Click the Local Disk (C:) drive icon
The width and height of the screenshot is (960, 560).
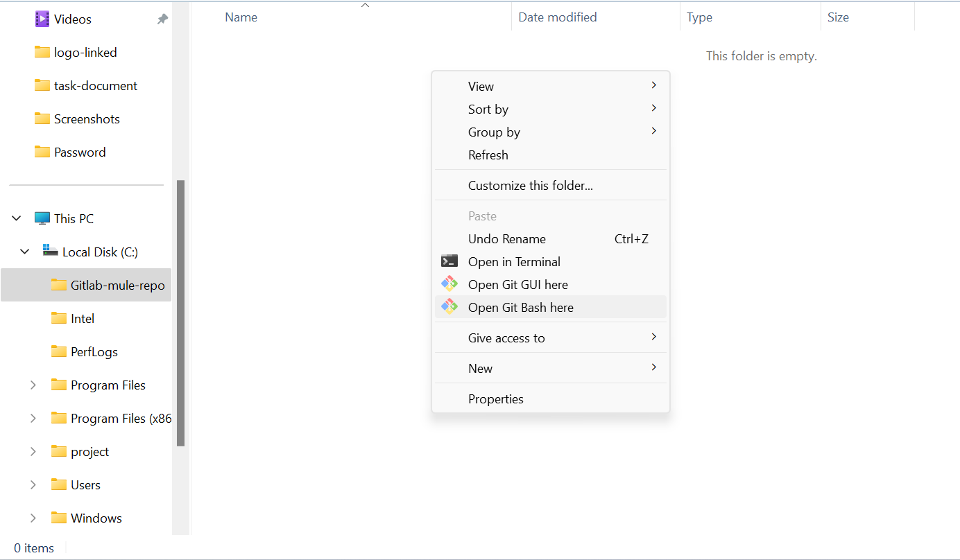(x=50, y=251)
